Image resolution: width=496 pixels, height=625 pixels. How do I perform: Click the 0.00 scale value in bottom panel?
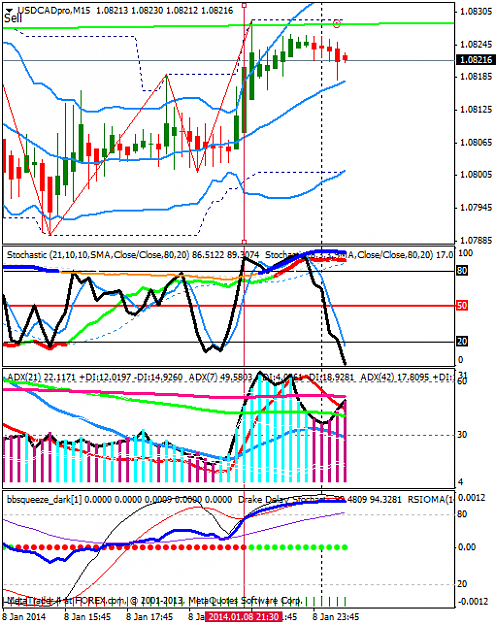[x=467, y=547]
